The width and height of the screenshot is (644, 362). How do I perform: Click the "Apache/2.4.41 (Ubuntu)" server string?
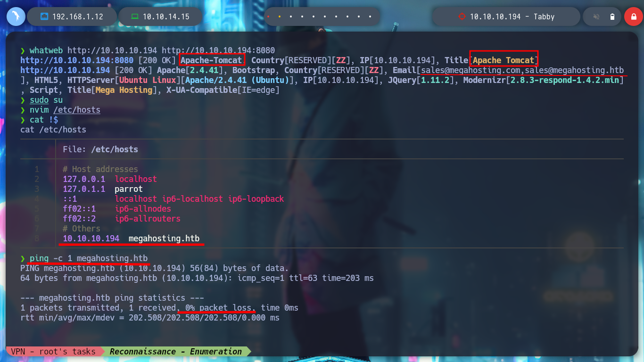[x=237, y=80]
